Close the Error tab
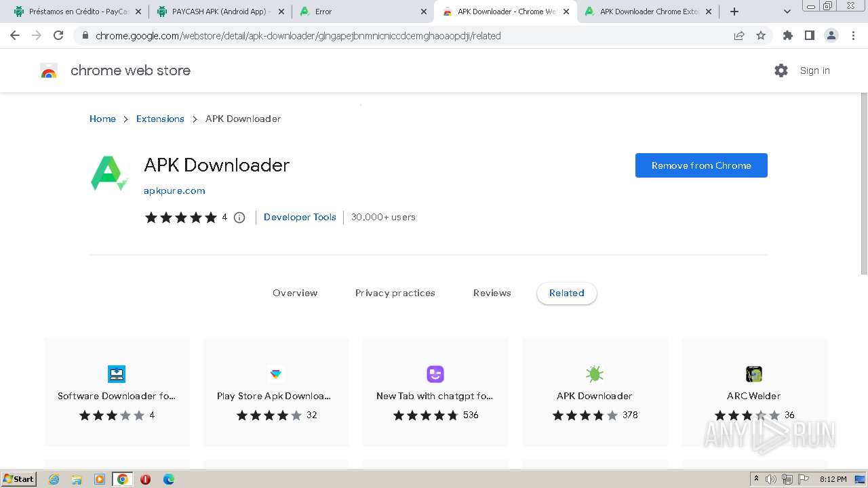 tap(424, 12)
